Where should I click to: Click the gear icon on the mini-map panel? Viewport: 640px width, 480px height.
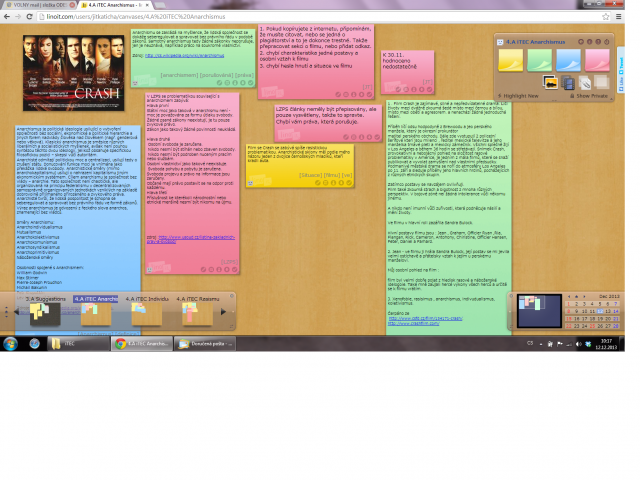pos(511,296)
